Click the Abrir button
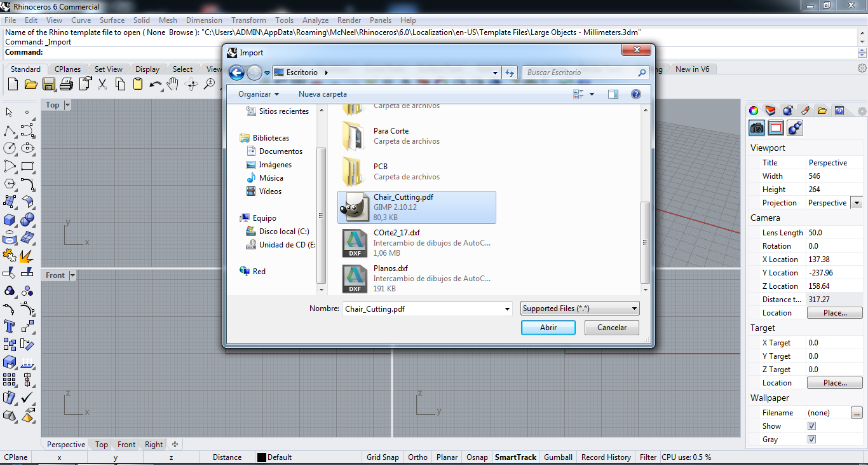This screenshot has width=868, height=465. 548,328
